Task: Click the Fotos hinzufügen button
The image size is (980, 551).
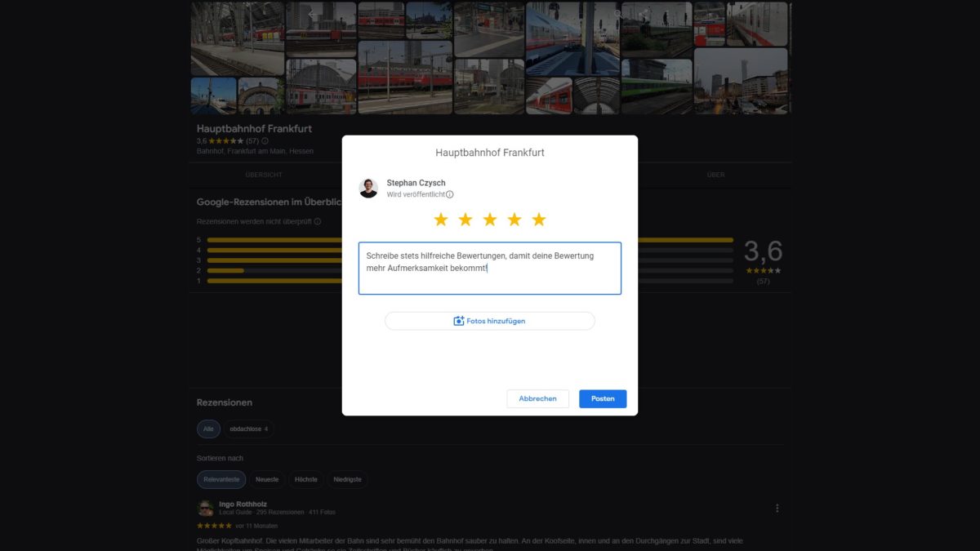Action: pyautogui.click(x=490, y=321)
